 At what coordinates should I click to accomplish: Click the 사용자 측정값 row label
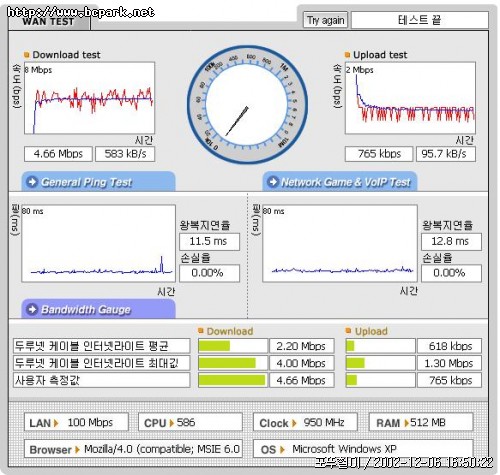tap(102, 380)
